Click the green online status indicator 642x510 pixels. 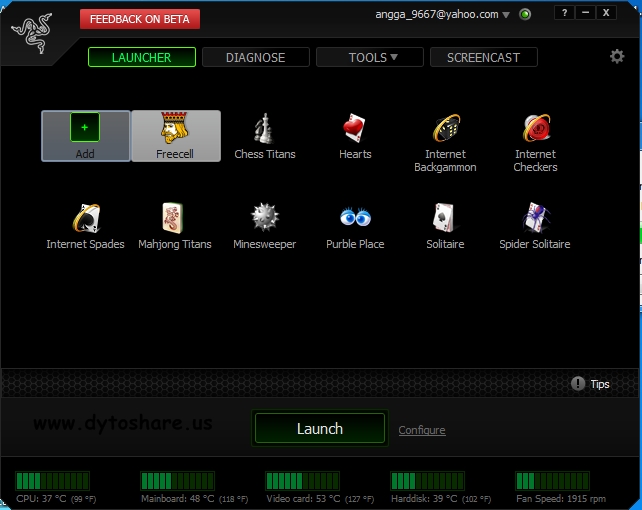click(x=525, y=15)
